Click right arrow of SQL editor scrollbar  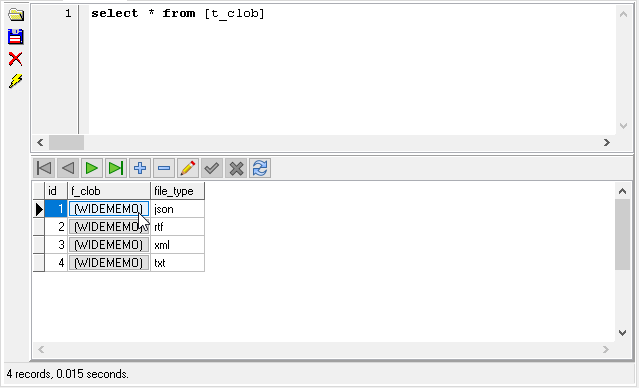[x=607, y=142]
